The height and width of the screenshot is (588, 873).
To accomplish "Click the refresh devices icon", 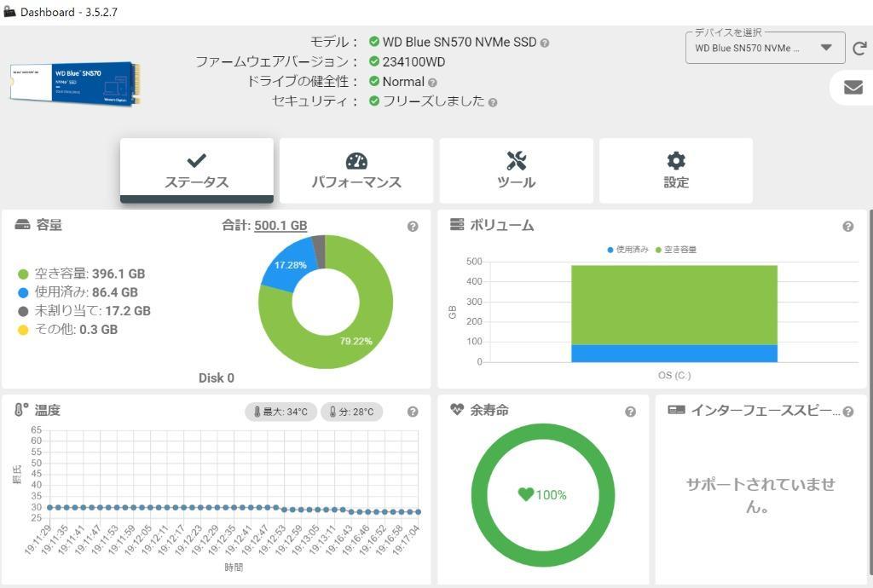I will 859,49.
